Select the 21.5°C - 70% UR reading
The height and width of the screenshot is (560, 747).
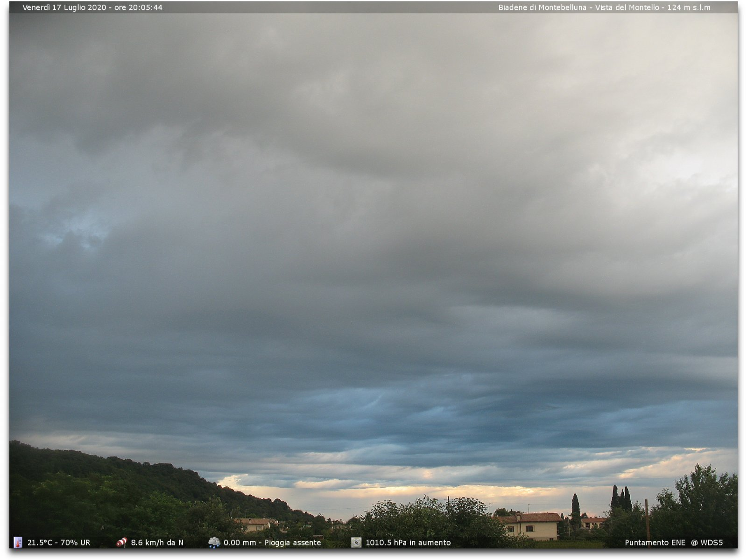tap(59, 543)
